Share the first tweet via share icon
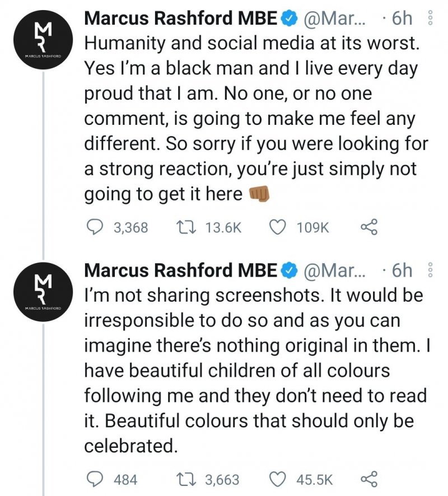 (x=370, y=227)
